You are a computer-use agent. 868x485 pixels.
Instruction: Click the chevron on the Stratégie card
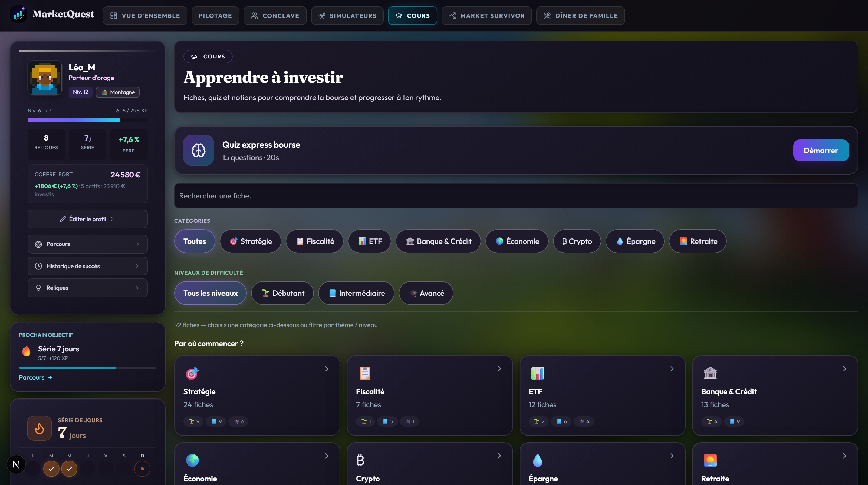click(327, 369)
